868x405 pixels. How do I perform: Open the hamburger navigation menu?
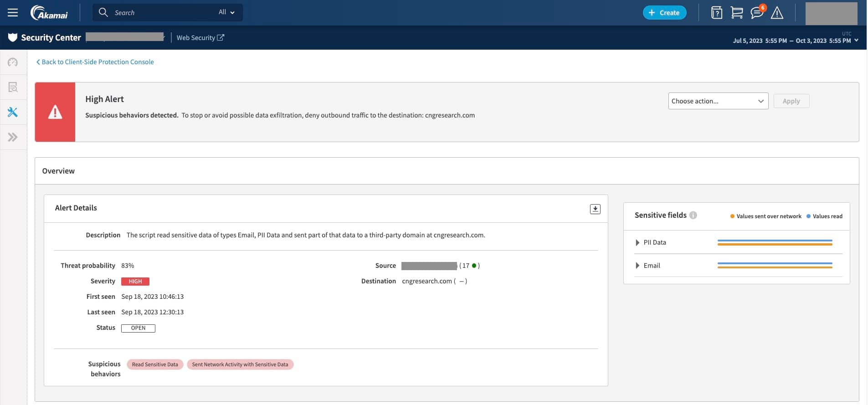tap(13, 13)
